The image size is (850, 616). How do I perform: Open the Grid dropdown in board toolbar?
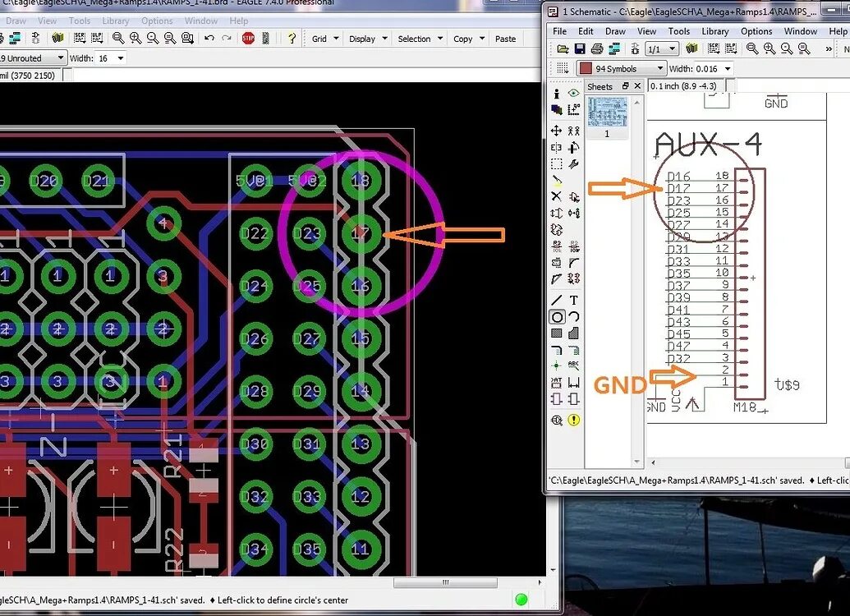(x=325, y=39)
